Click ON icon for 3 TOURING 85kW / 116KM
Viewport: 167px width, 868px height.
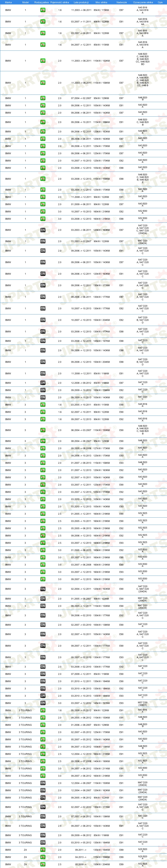(x=43, y=835)
